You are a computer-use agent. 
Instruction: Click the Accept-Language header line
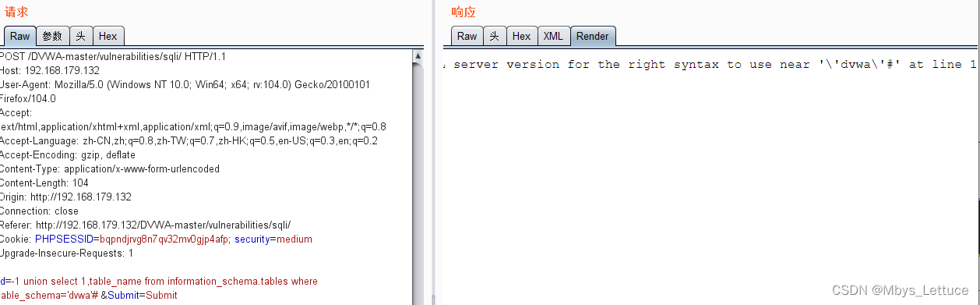(189, 140)
